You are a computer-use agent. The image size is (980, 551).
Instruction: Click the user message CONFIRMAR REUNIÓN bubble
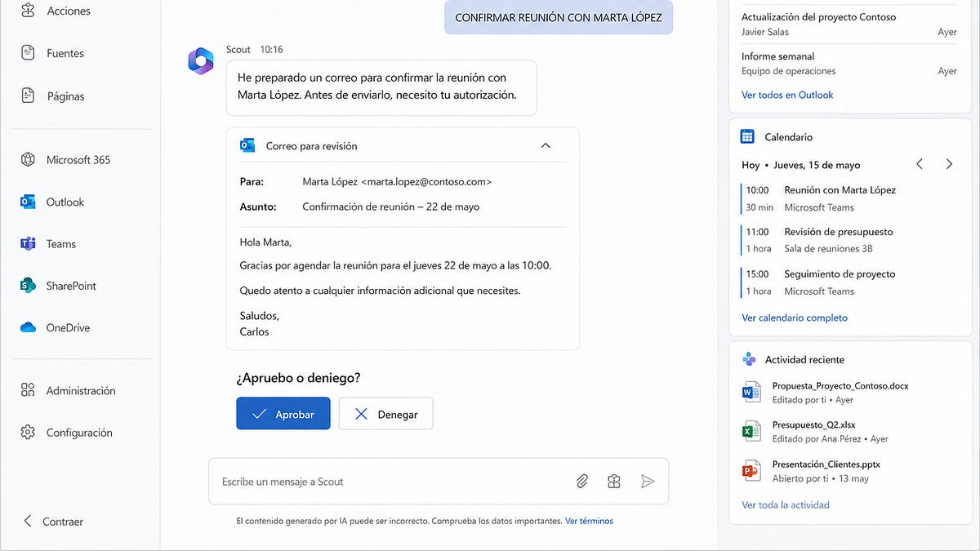tap(559, 17)
